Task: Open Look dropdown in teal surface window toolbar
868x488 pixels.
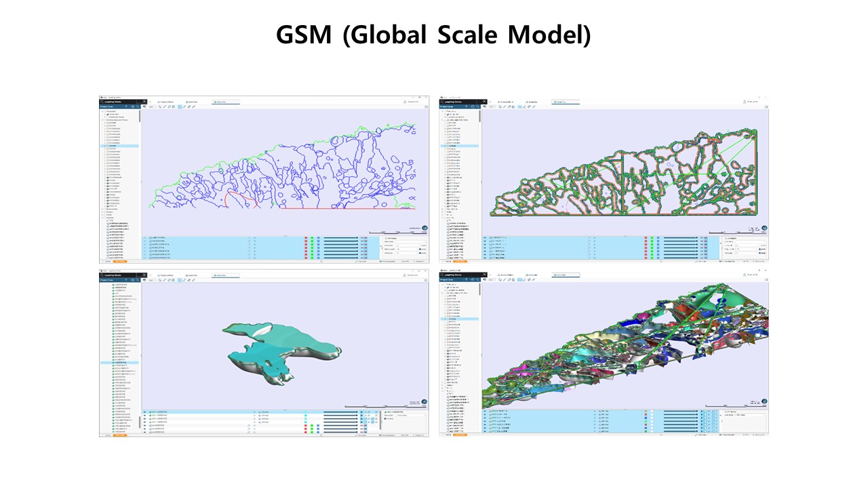Action: [153, 279]
